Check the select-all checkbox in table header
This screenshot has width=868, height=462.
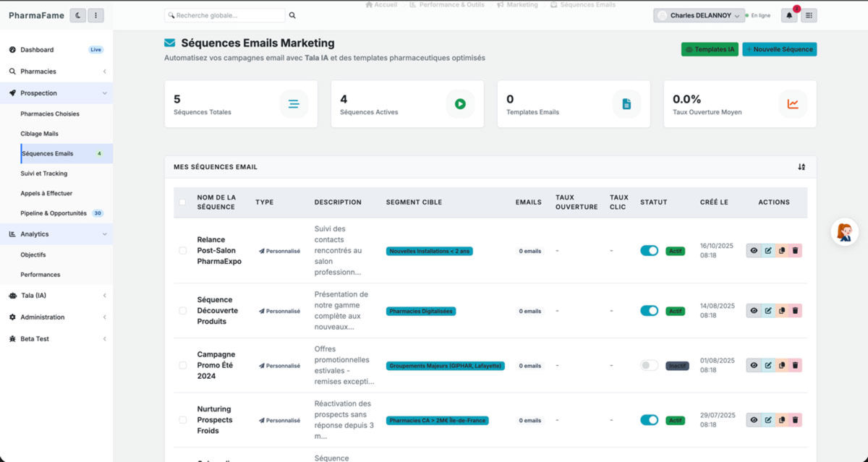point(182,202)
